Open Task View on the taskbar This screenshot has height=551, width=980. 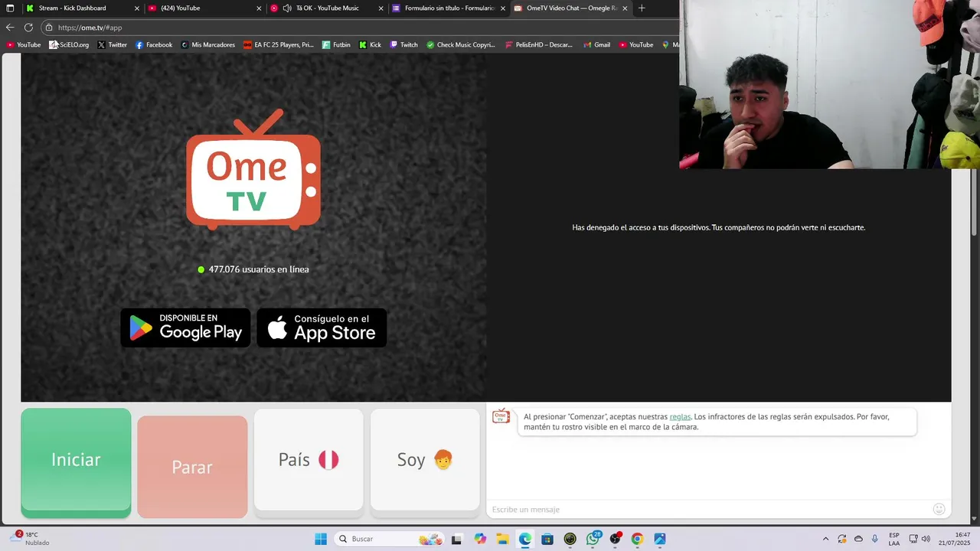click(x=457, y=539)
